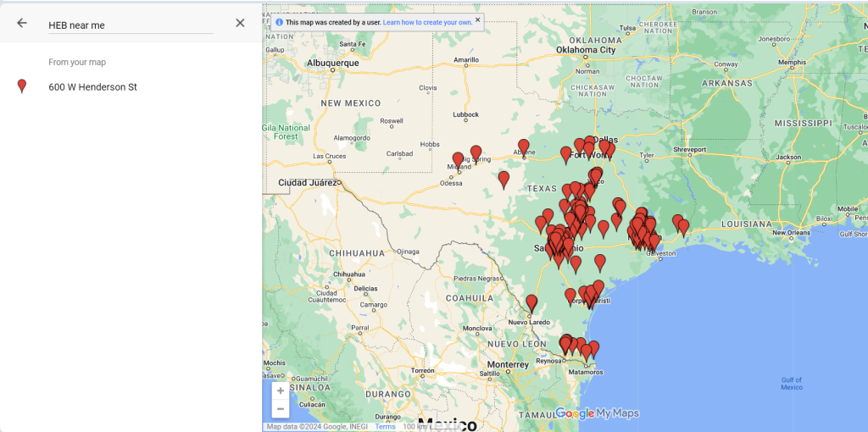
Task: Select the map pin at Midland
Action: click(459, 159)
